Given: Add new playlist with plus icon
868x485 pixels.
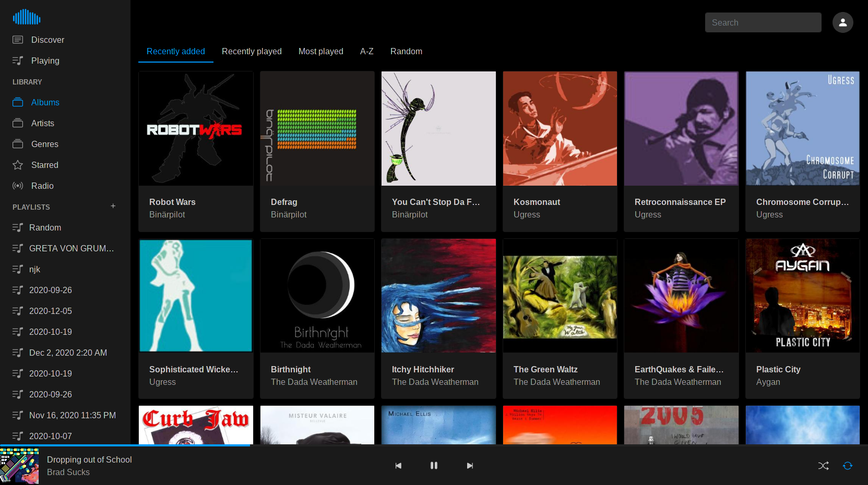Looking at the screenshot, I should tap(113, 206).
